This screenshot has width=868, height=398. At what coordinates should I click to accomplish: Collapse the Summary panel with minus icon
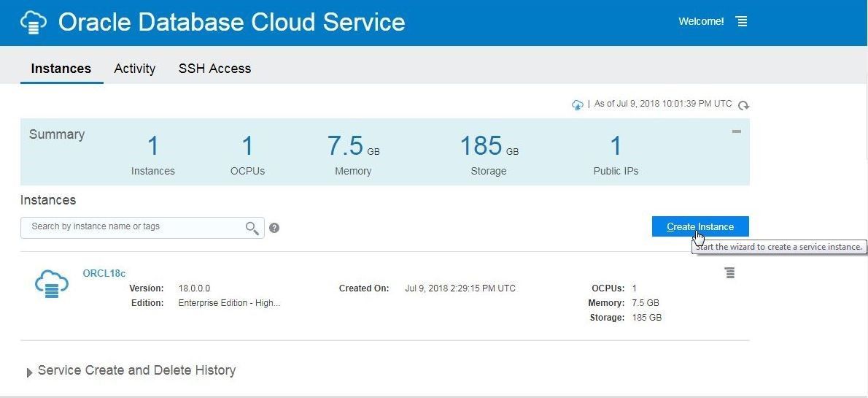click(x=736, y=131)
